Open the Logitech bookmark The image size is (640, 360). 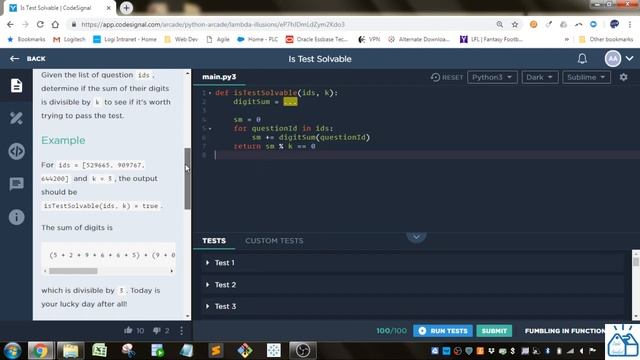[x=69, y=40]
